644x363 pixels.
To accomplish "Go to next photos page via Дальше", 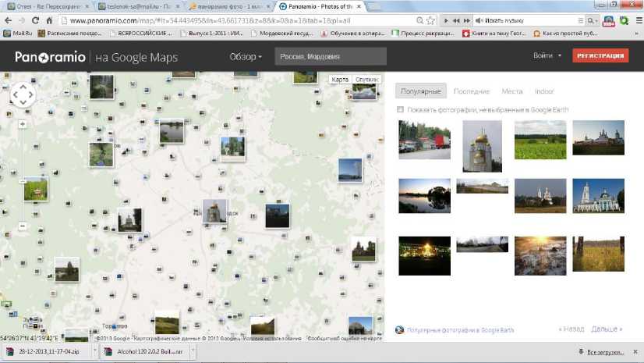I will tap(607, 329).
